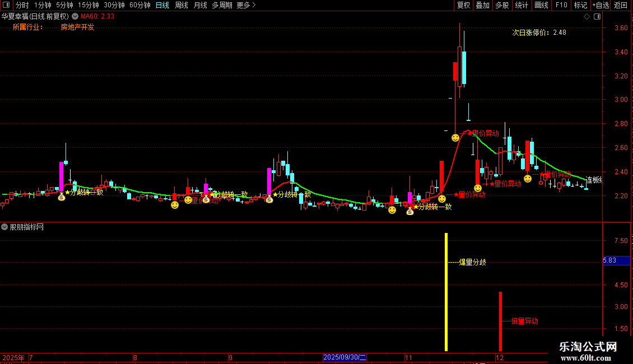Open the 多股 multi-stock view
This screenshot has height=364, width=633.
502,5
